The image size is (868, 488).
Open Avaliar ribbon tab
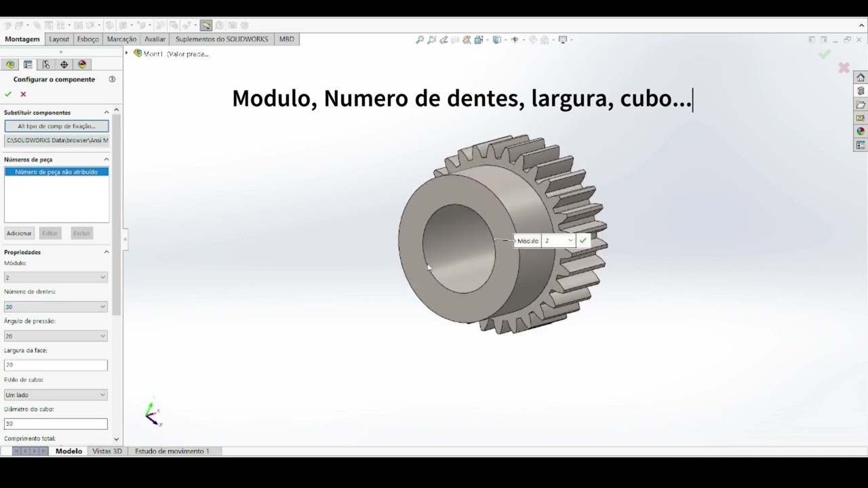[x=155, y=39]
